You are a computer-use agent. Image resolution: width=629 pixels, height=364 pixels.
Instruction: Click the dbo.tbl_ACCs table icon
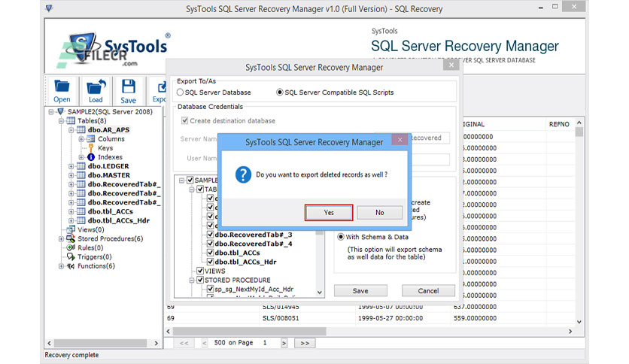81,211
